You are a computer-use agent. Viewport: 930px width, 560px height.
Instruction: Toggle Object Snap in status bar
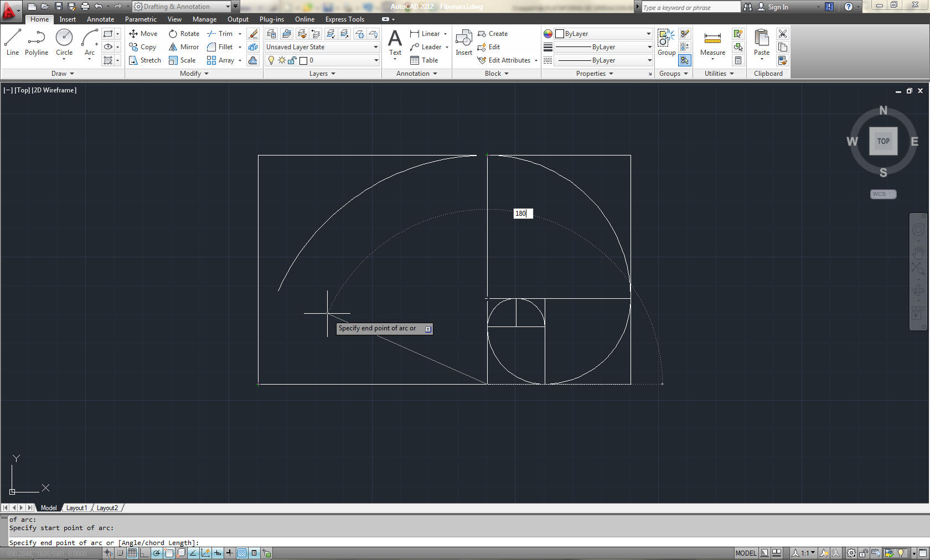click(169, 553)
